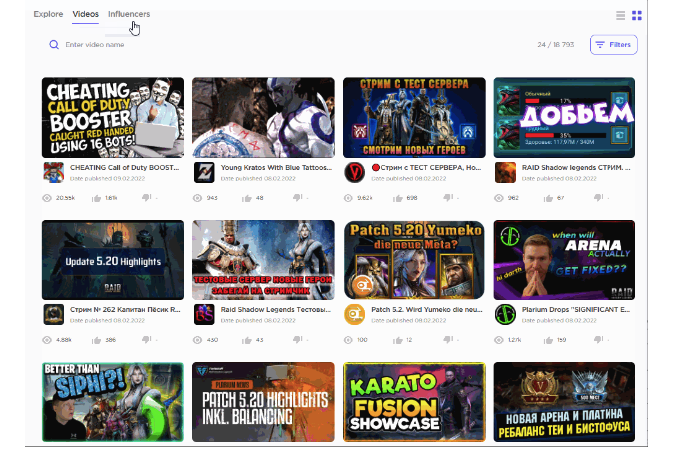Click views eye icon on Plarium Drops video

(499, 340)
